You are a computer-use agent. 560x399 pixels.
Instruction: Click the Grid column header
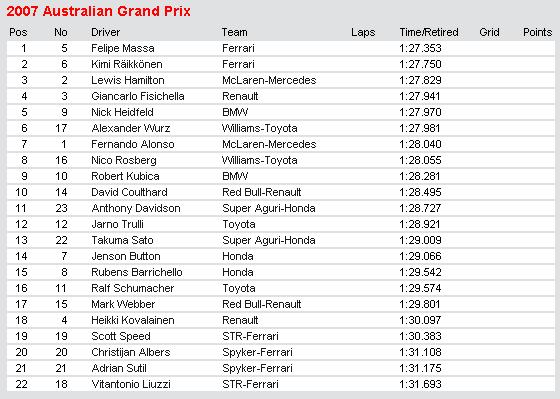[489, 32]
